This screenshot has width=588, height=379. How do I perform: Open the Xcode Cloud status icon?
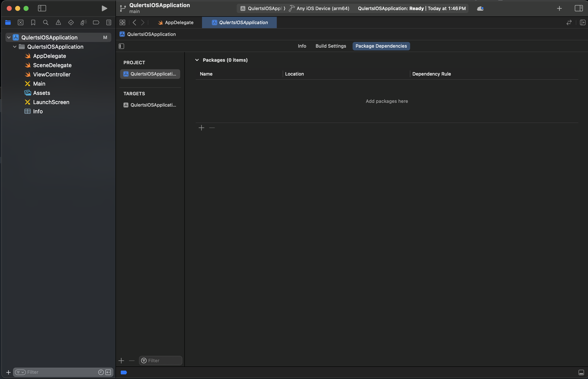[480, 9]
